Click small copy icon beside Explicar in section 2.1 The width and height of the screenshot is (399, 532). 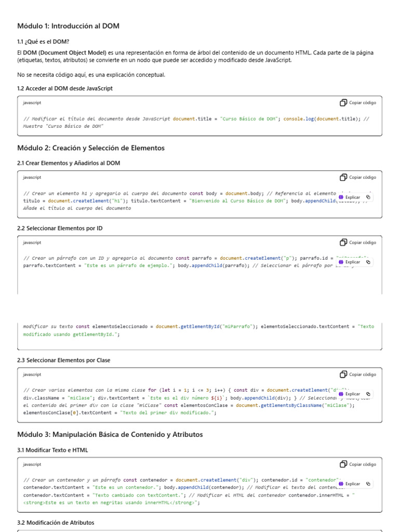click(368, 197)
